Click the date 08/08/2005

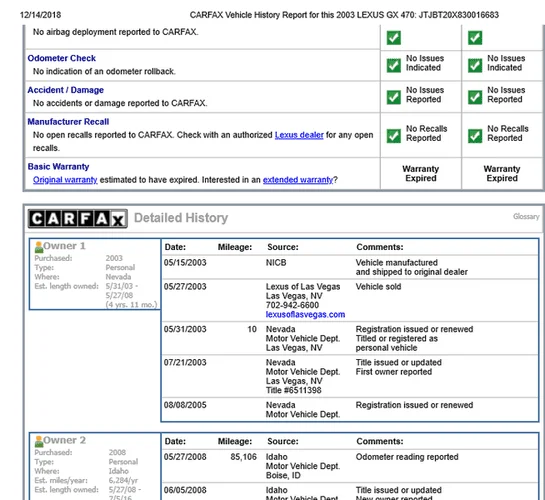185,405
